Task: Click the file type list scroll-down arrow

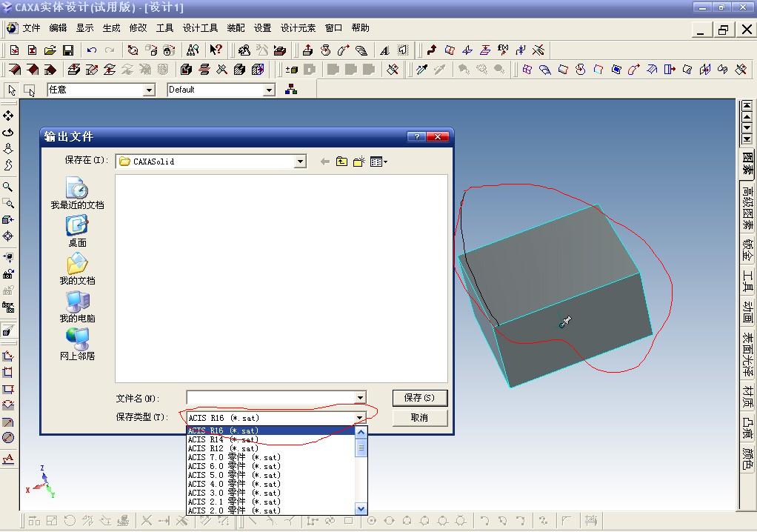Action: (x=361, y=509)
